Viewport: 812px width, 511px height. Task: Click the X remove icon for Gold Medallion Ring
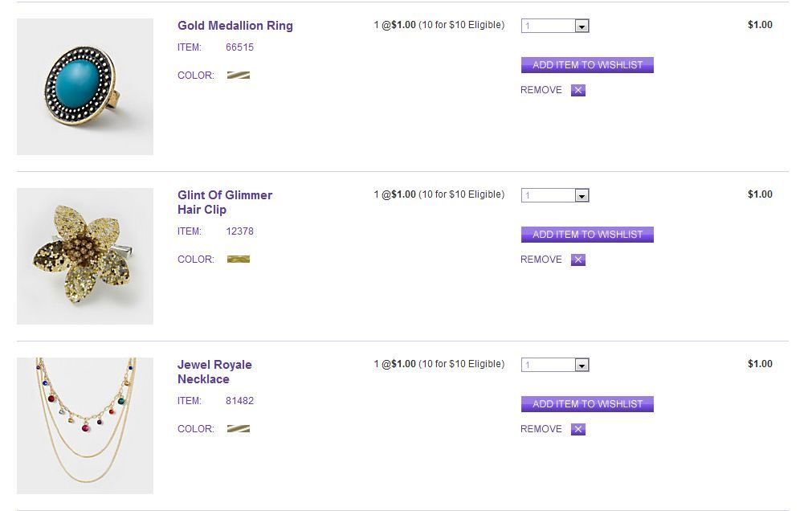pyautogui.click(x=578, y=91)
